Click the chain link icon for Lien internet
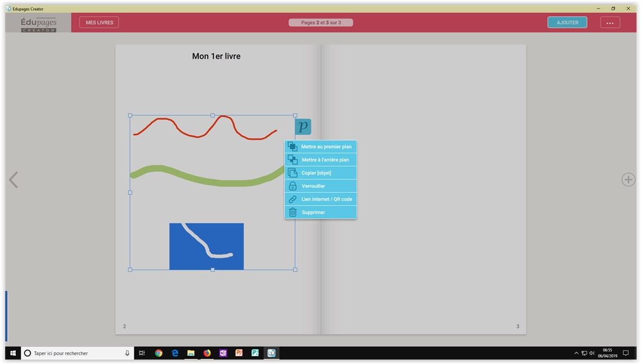The image size is (641, 364). click(292, 199)
